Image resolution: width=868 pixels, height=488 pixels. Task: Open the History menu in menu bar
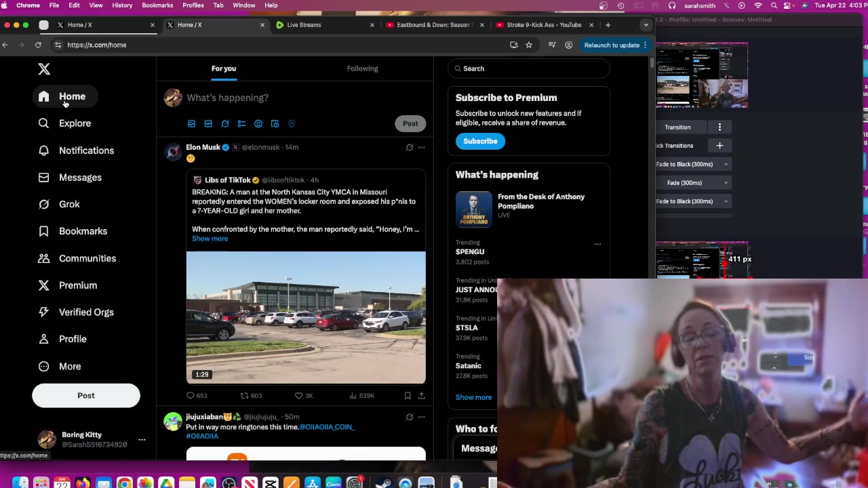tap(122, 5)
